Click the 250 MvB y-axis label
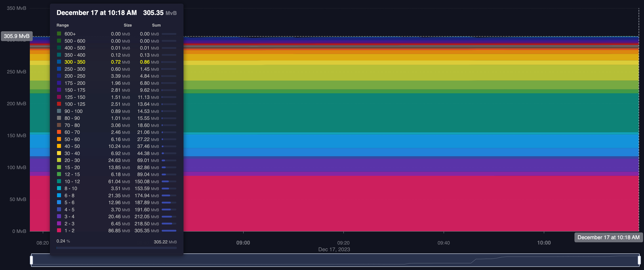This screenshot has height=270, width=644. tap(16, 72)
